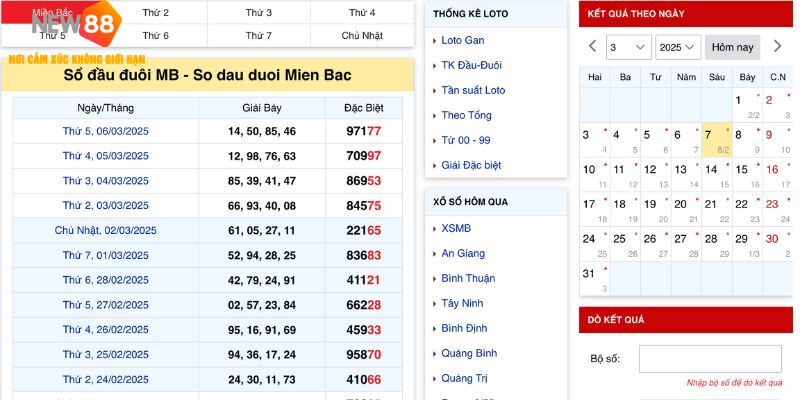
Task: Open the Thứ 5, 06/03/2025 result row
Action: tap(105, 131)
